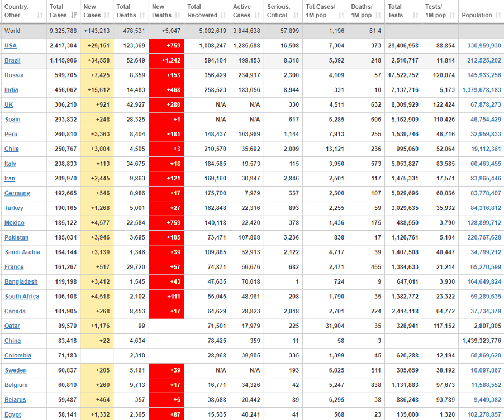This screenshot has width=504, height=420.
Task: Open India's population link 1,379,678,183
Action: [482, 90]
